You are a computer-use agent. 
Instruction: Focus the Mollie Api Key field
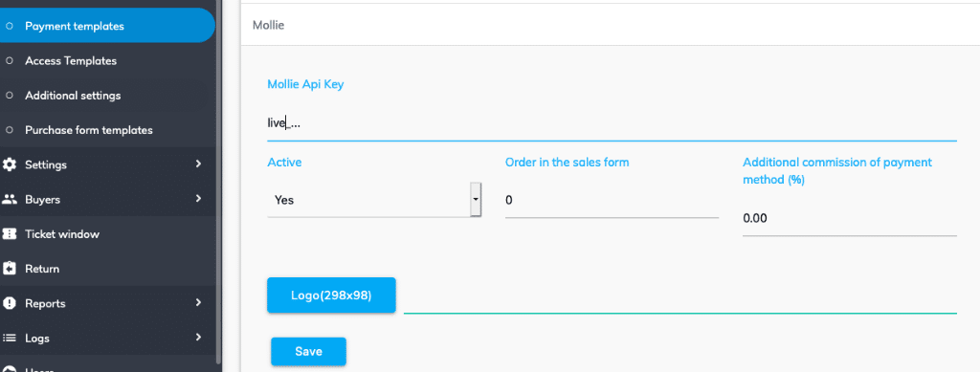(x=612, y=123)
